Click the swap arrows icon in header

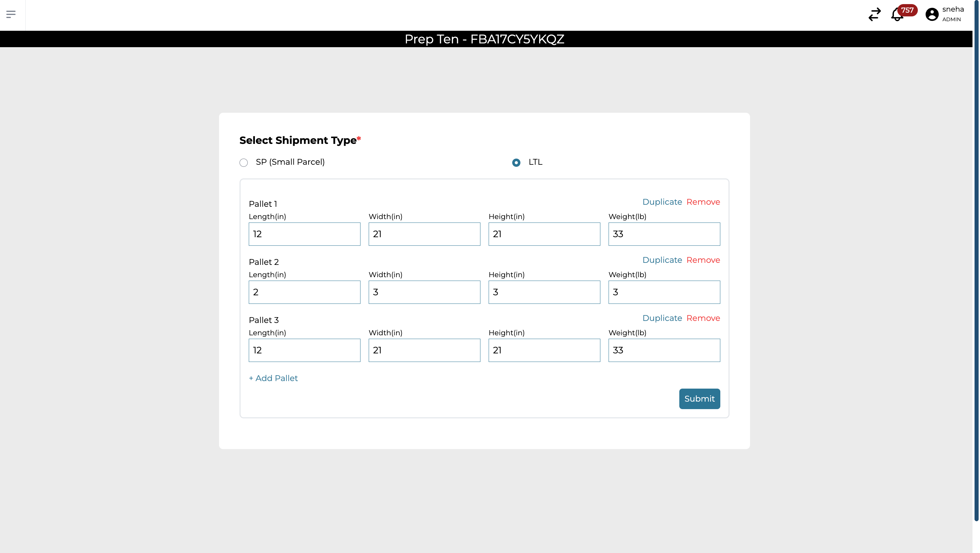coord(874,14)
